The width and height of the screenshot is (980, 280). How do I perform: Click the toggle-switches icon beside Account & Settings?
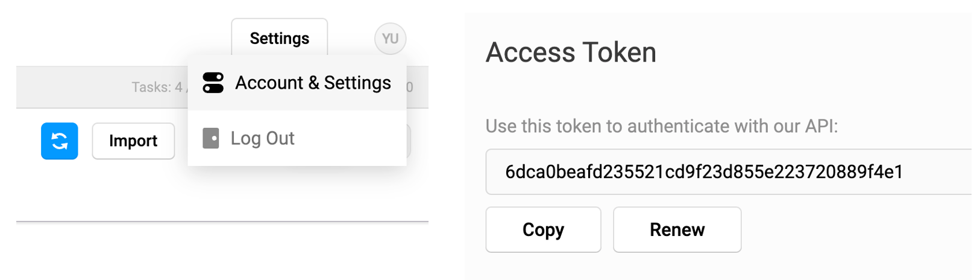(213, 83)
